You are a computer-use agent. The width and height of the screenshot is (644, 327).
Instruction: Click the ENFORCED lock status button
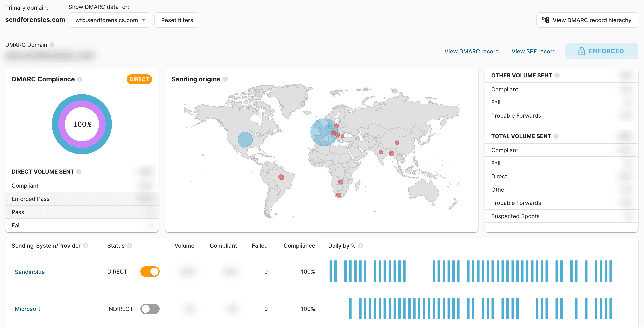pos(601,51)
